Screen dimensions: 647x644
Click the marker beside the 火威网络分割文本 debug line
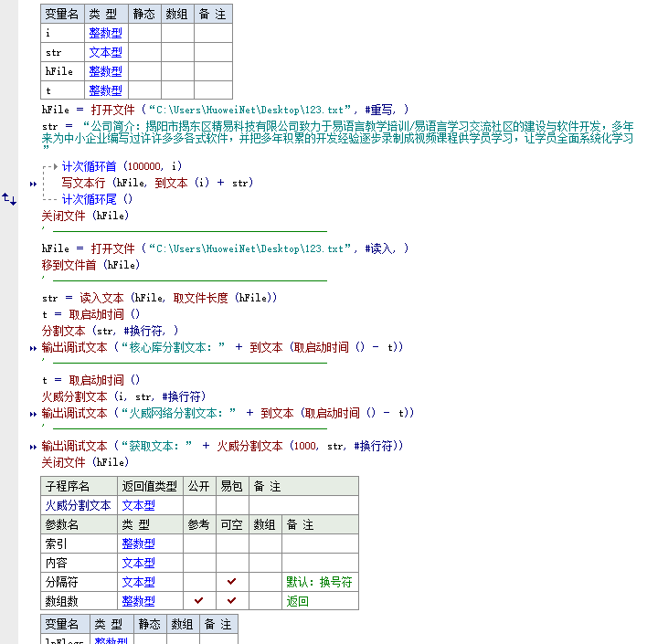point(33,414)
